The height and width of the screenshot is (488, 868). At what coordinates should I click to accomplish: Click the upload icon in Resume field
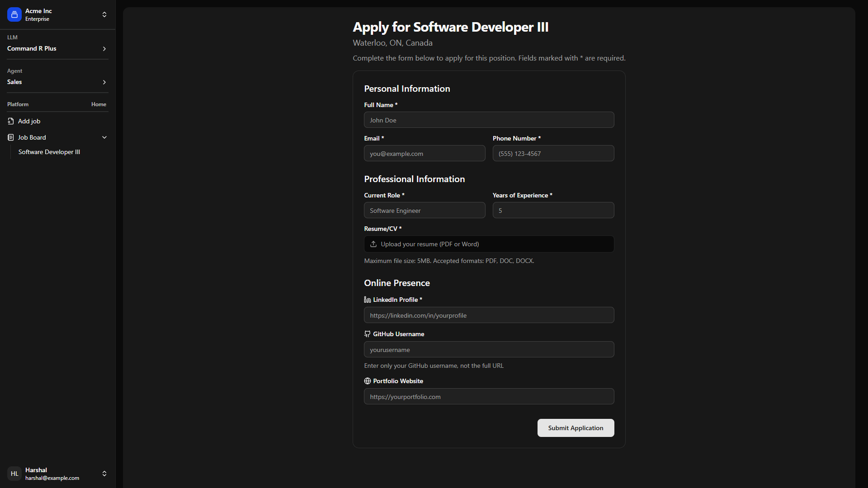pos(373,244)
